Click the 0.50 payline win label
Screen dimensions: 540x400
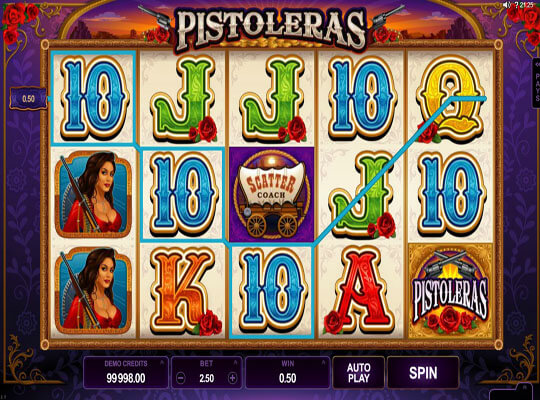pyautogui.click(x=28, y=99)
